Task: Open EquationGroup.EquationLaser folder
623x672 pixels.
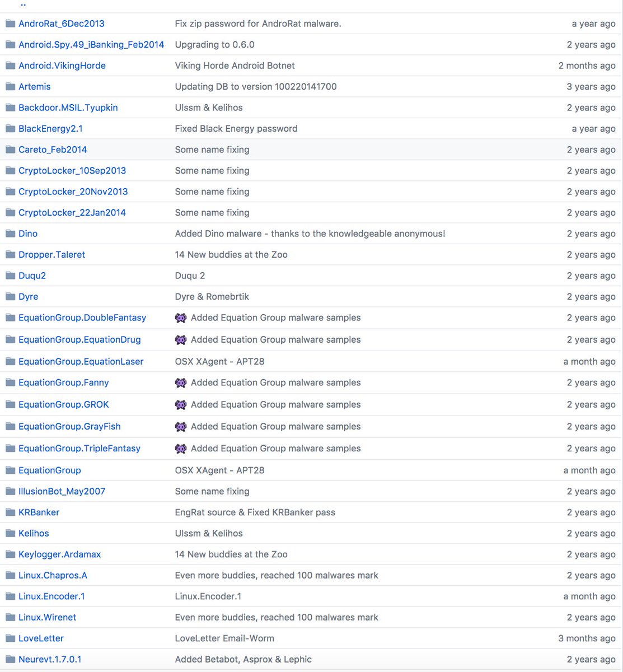Action: [x=81, y=361]
